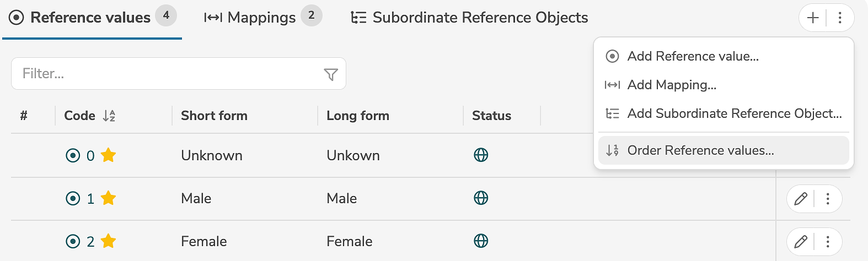Sort by the Code column sort icon
Screen dimensions: 868x261
pos(109,116)
